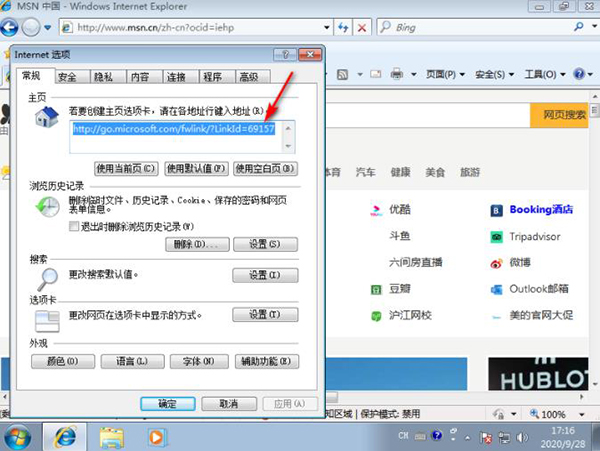Click the 辅助功能(E) button

click(x=267, y=361)
